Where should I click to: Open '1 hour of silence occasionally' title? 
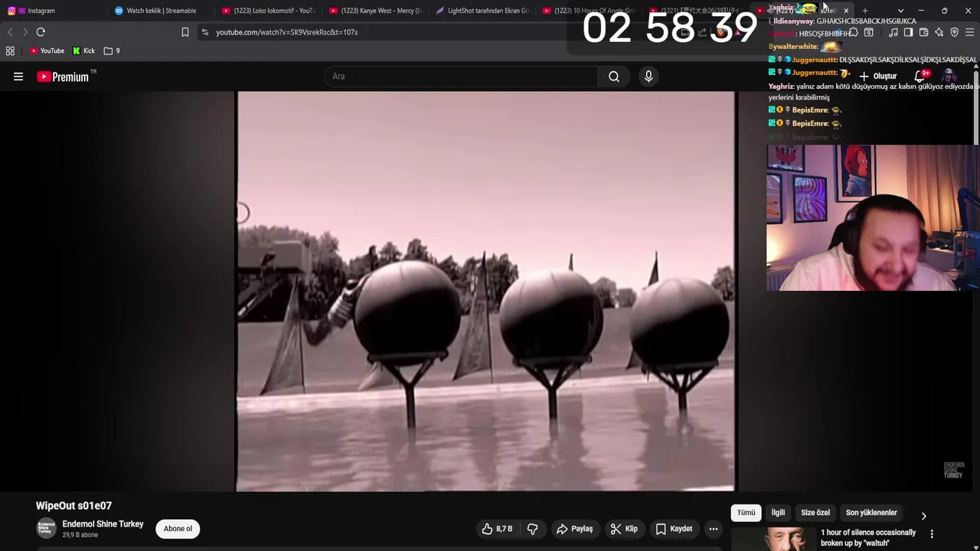[868, 537]
